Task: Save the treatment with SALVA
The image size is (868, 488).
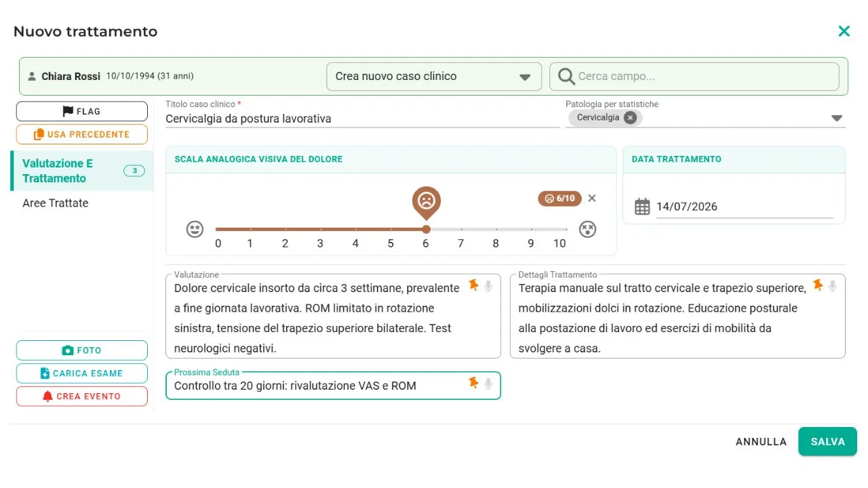Action: click(828, 442)
